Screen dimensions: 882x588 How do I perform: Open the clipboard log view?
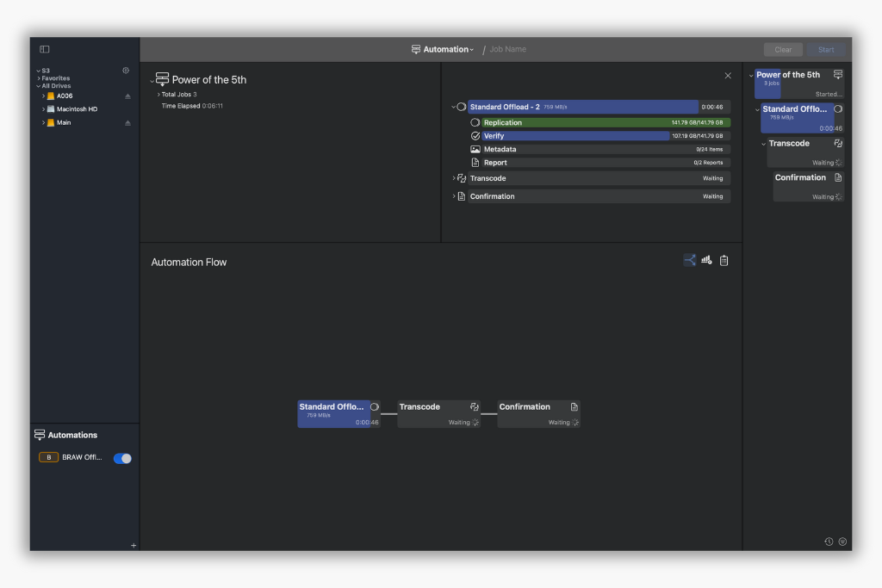tap(724, 260)
